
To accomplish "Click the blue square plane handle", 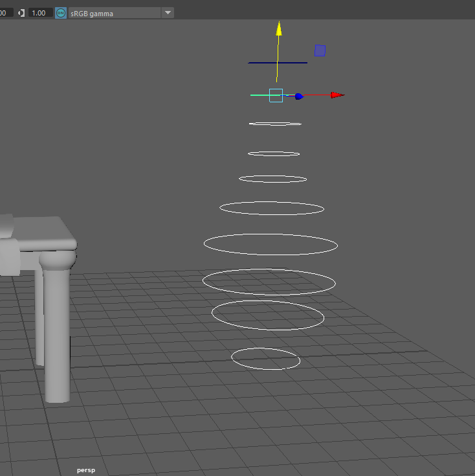I will [320, 51].
